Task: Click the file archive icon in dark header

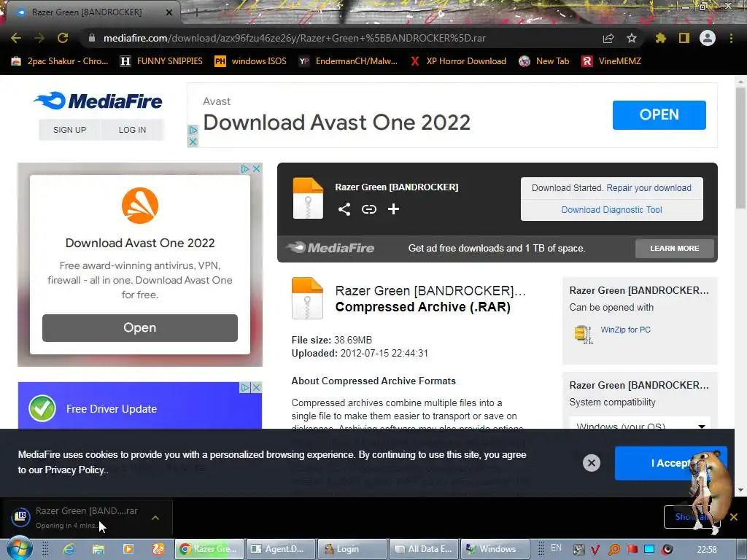Action: pyautogui.click(x=308, y=198)
